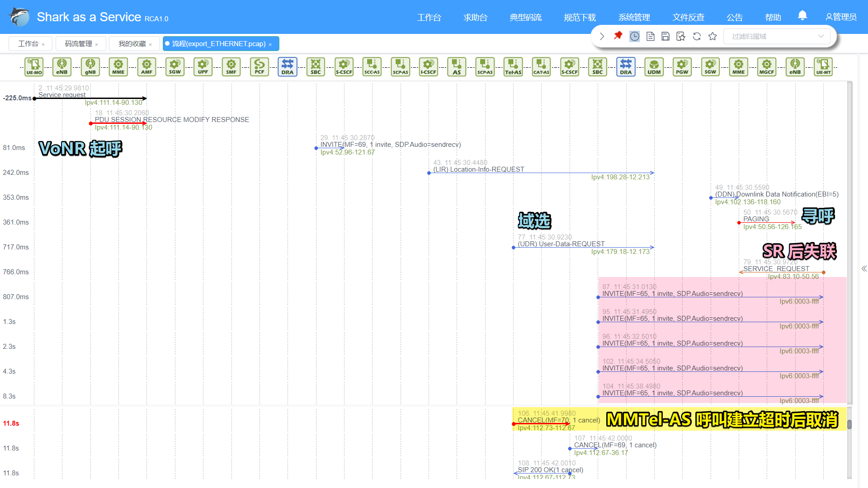
Task: Open the 规范下载 menu
Action: point(580,17)
